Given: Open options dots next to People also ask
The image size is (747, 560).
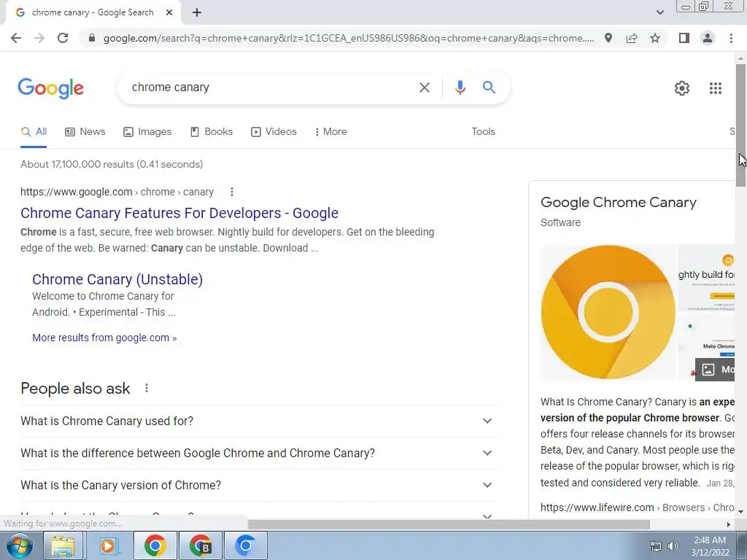Looking at the screenshot, I should click(147, 388).
